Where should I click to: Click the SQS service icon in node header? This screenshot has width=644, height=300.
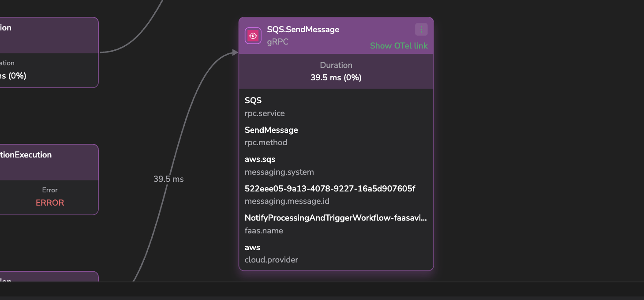point(253,36)
